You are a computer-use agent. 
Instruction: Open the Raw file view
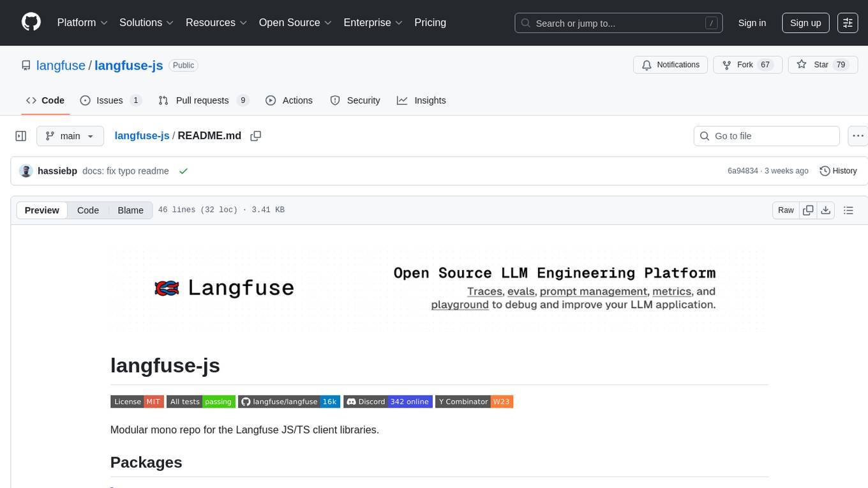click(786, 210)
